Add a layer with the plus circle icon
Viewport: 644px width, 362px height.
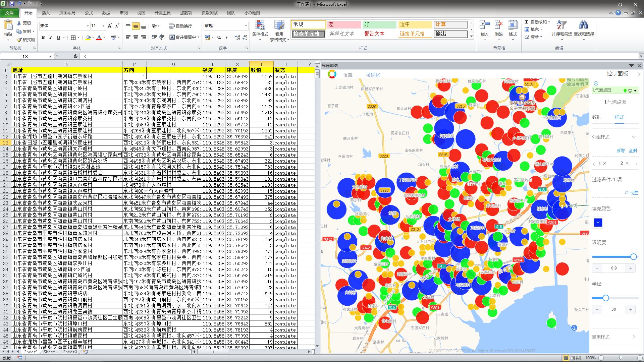(x=596, y=83)
